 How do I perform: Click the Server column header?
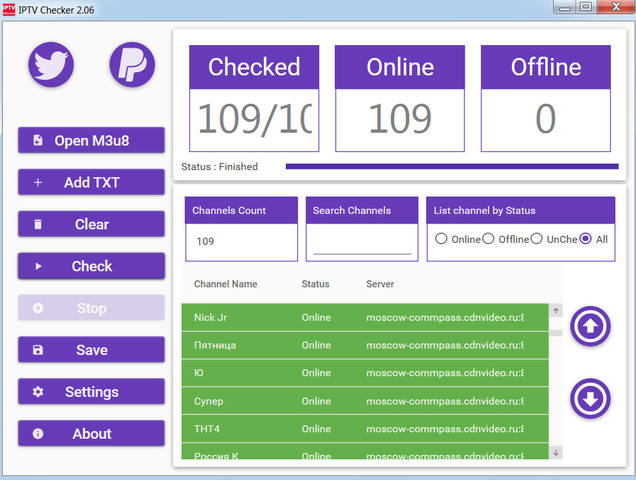point(380,284)
